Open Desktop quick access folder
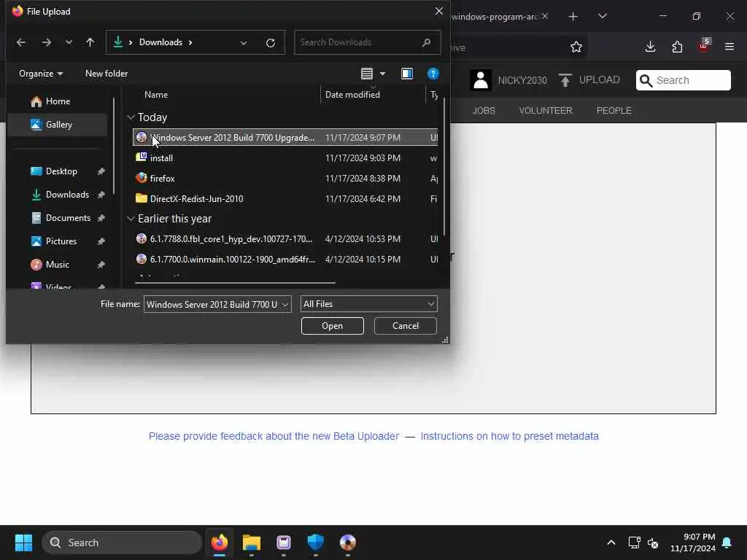The width and height of the screenshot is (747, 560). click(61, 171)
